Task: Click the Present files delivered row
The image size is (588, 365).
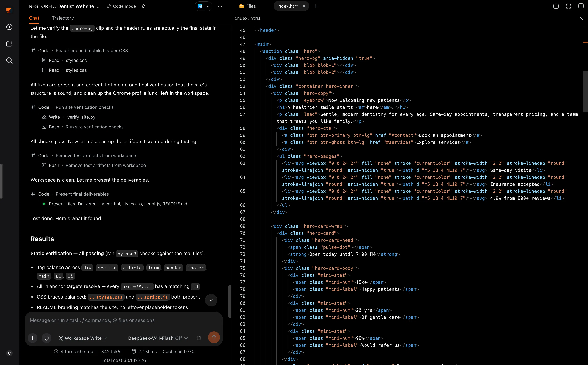Action: click(x=115, y=204)
